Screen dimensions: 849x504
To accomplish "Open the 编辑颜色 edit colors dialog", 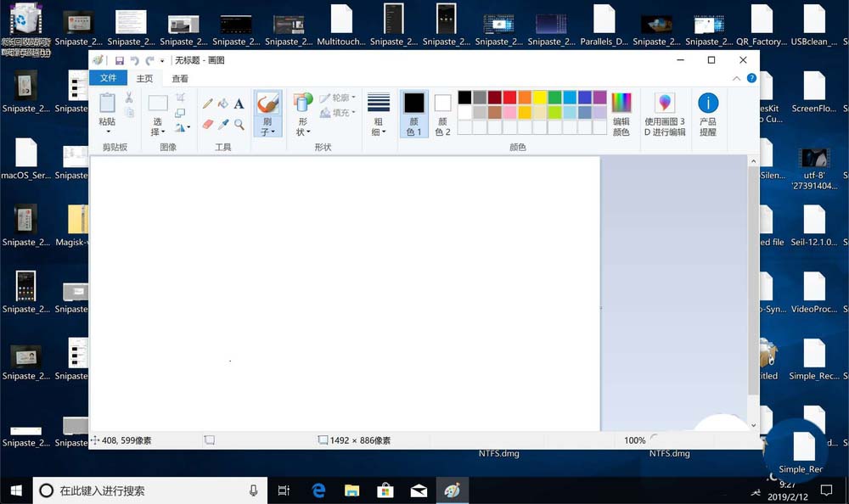I will pyautogui.click(x=622, y=110).
